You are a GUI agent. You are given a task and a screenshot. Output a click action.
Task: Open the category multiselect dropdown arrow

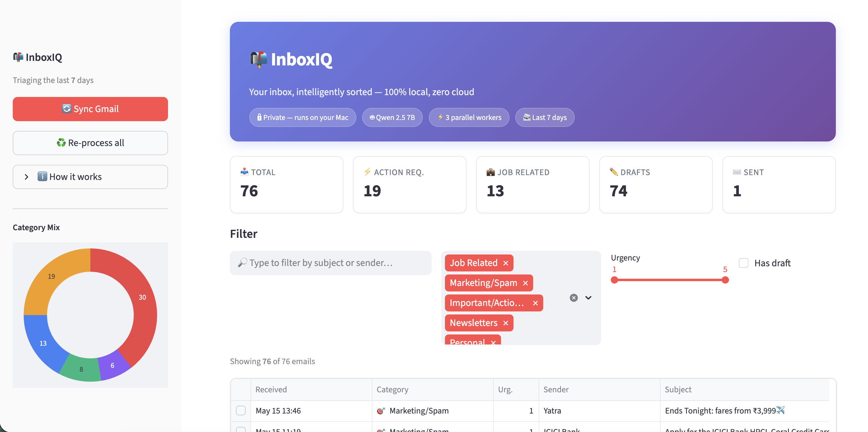588,298
